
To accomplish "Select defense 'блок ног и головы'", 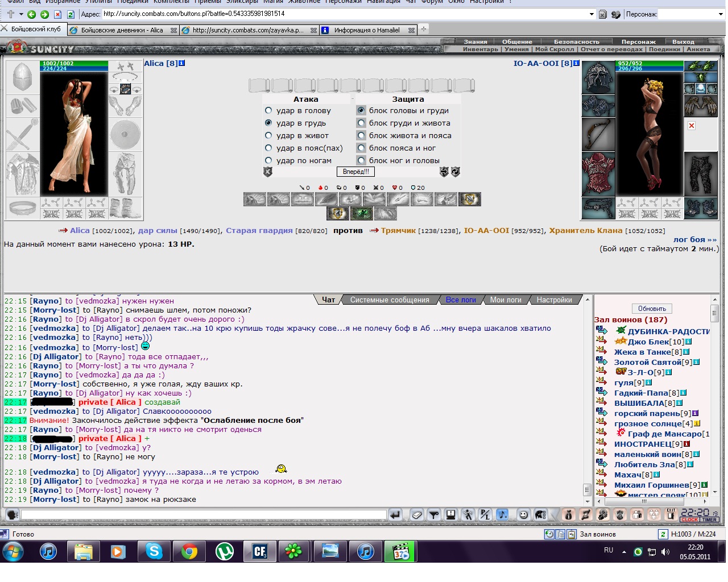I will (x=361, y=160).
